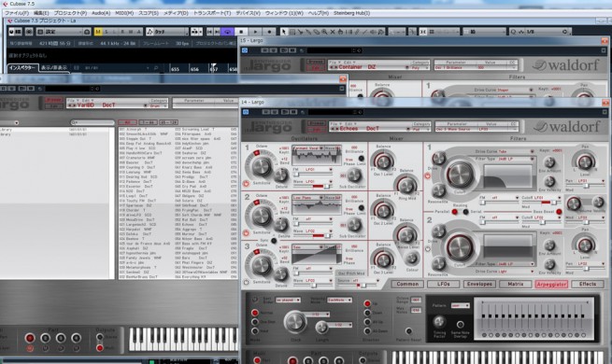Viewport: 612px width, 364px height.
Task: Select arpeggiator direction Up
Action: tap(367, 303)
